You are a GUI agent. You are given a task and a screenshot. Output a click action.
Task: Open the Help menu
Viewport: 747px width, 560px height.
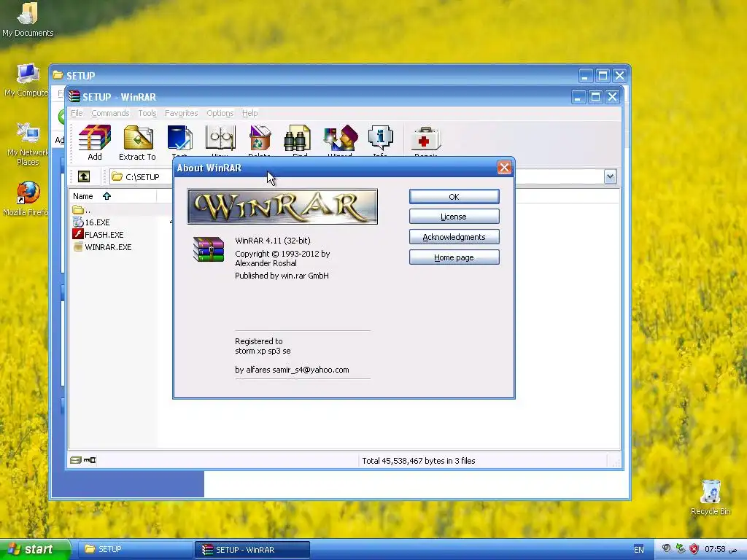point(249,113)
